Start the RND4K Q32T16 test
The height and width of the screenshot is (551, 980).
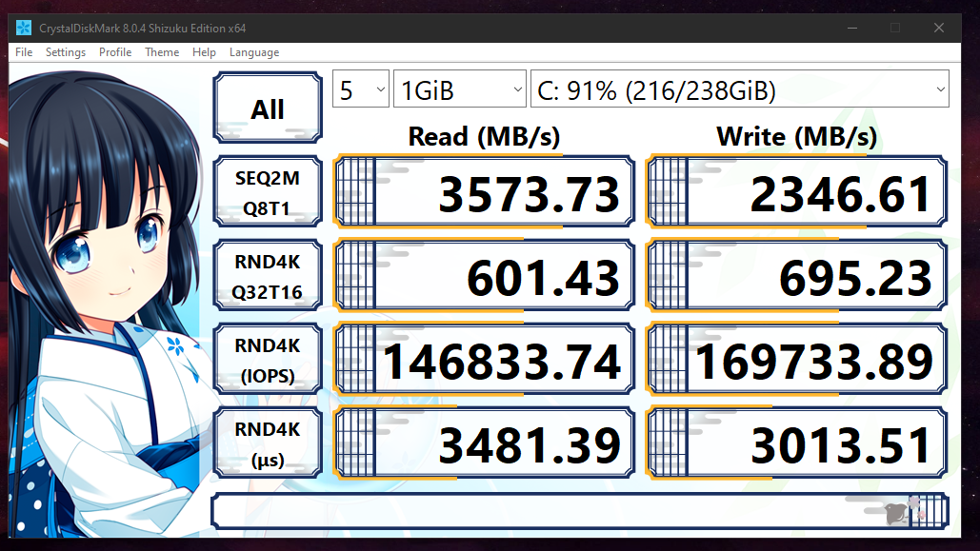268,276
